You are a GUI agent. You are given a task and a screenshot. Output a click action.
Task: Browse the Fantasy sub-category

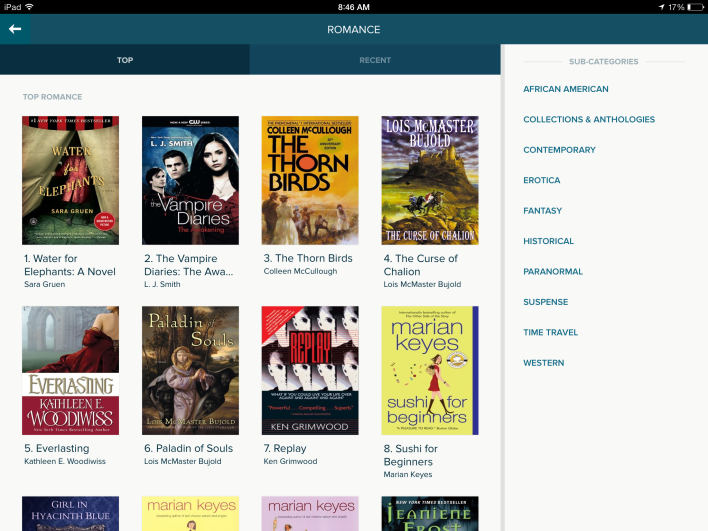point(542,211)
